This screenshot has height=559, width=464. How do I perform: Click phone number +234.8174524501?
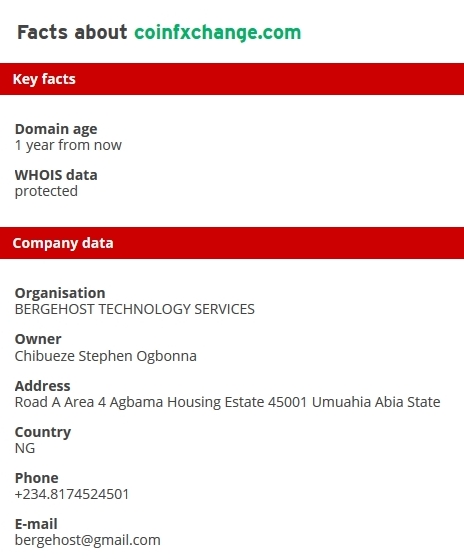(72, 494)
